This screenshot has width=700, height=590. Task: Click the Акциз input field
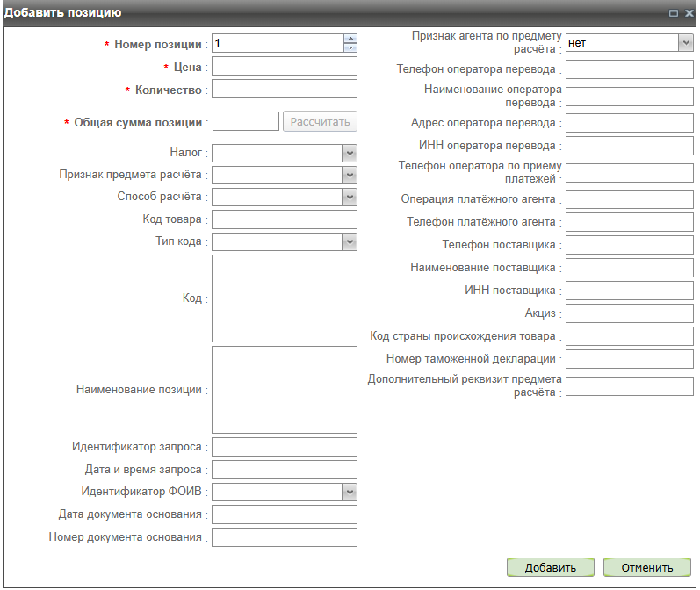tap(629, 313)
